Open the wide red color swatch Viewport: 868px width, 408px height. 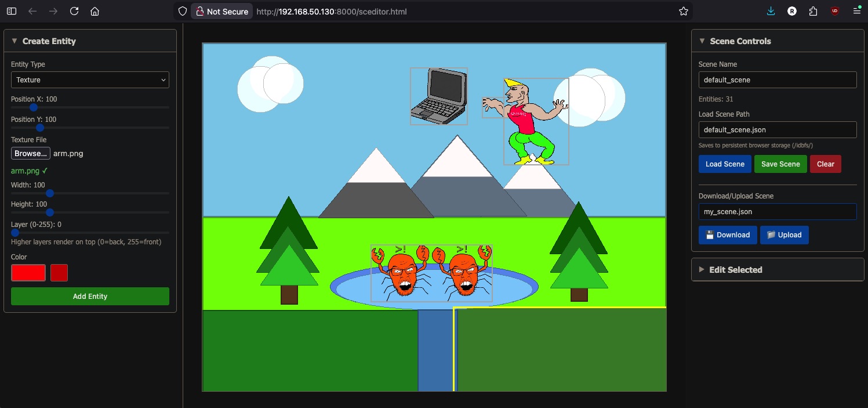click(x=28, y=273)
